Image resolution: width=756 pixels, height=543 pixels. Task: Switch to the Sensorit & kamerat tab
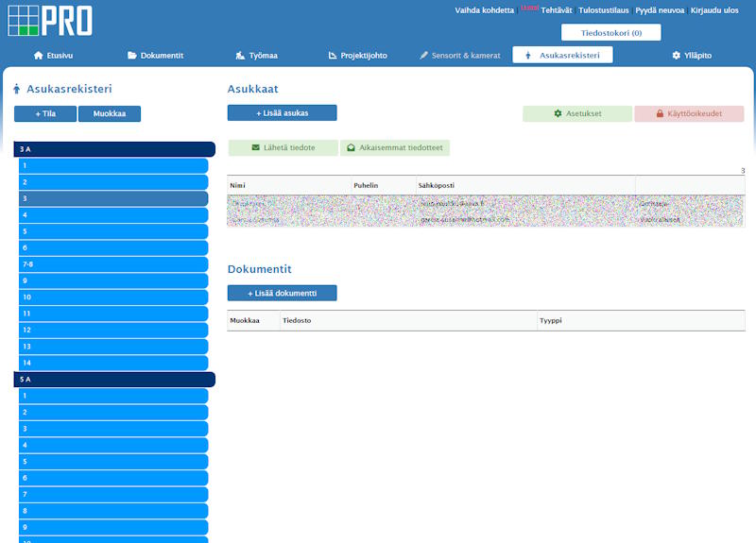(x=460, y=56)
